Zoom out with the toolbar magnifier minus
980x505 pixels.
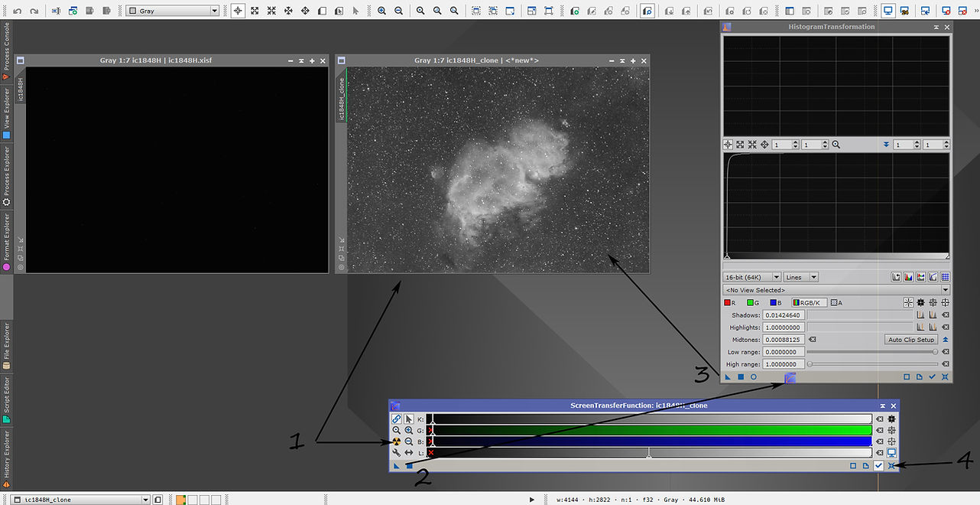click(398, 11)
